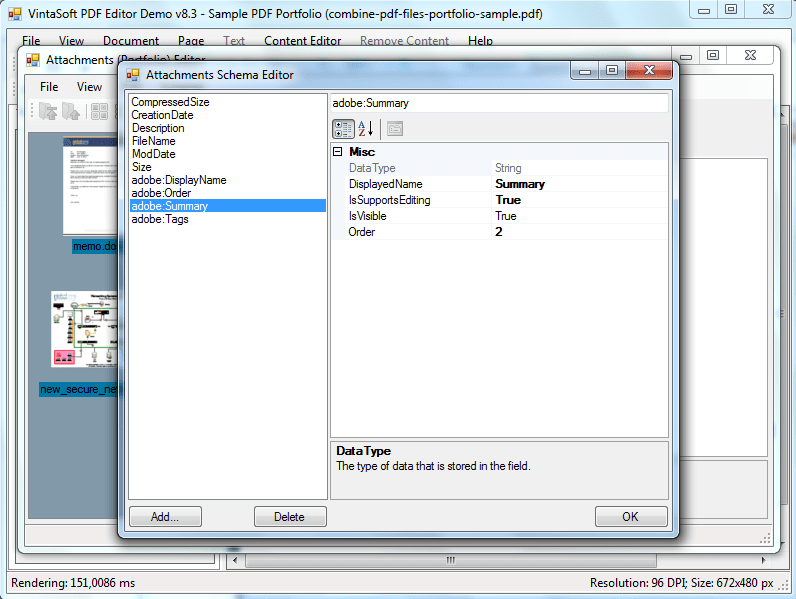The width and height of the screenshot is (796, 599).
Task: Click horizontal scrollbar thumb in main window
Action: coord(450,560)
